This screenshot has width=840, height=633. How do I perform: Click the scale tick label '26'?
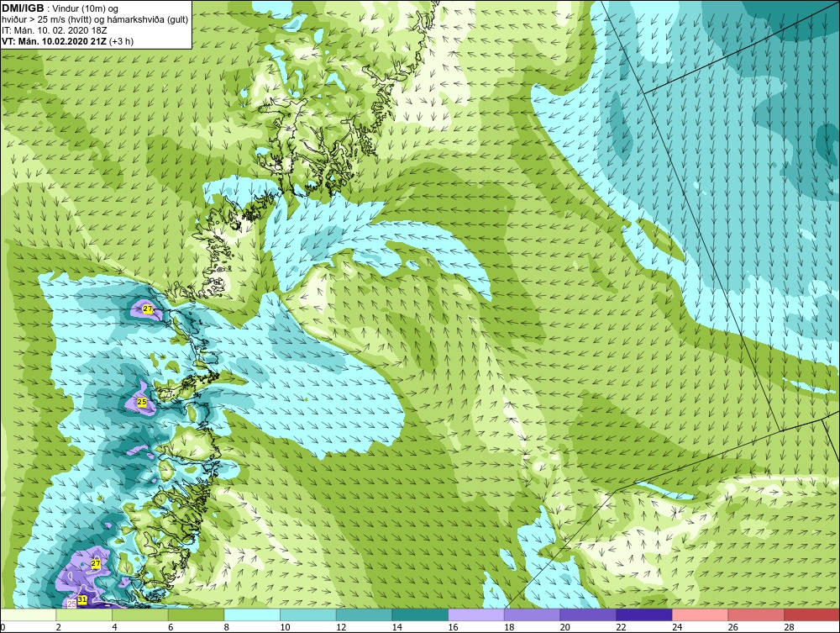click(x=732, y=627)
